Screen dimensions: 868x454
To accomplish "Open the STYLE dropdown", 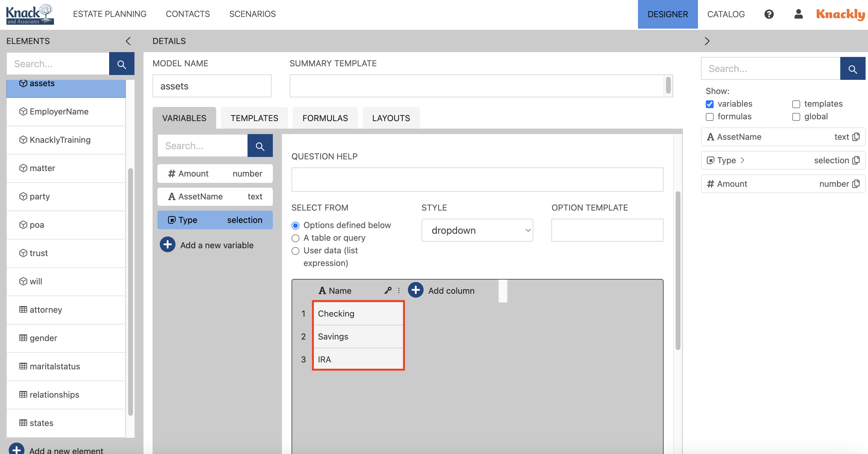I will coord(477,230).
